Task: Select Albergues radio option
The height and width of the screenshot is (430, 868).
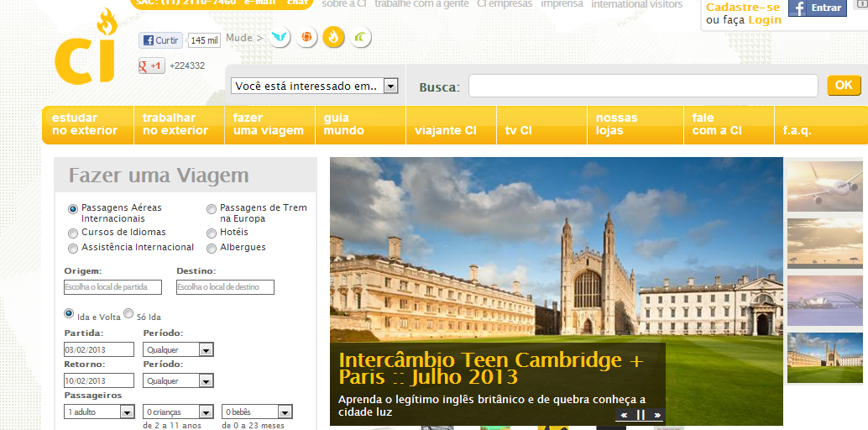Action: [x=212, y=249]
